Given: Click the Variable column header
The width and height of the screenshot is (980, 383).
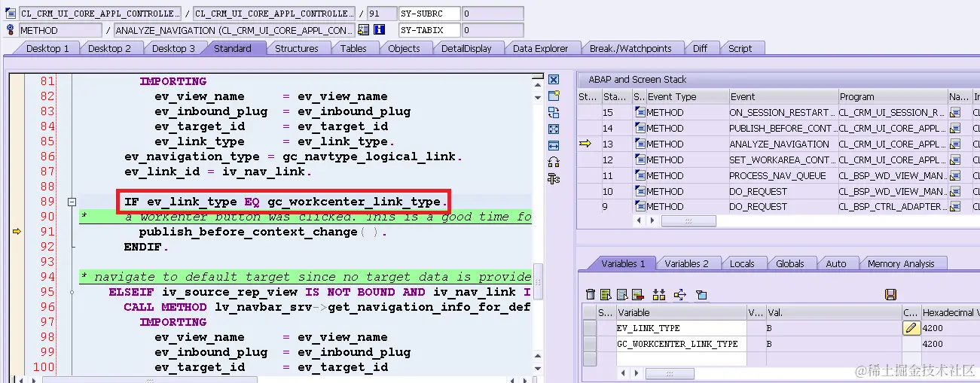Looking at the screenshot, I should [x=681, y=312].
